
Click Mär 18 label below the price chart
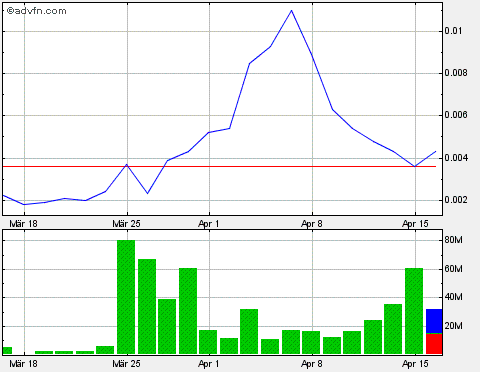coord(23,224)
